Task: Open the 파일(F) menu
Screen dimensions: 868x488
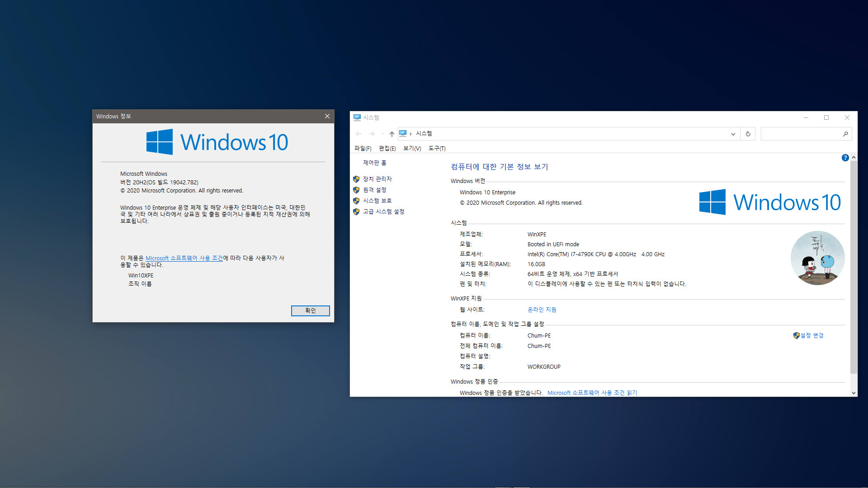Action: click(x=363, y=148)
